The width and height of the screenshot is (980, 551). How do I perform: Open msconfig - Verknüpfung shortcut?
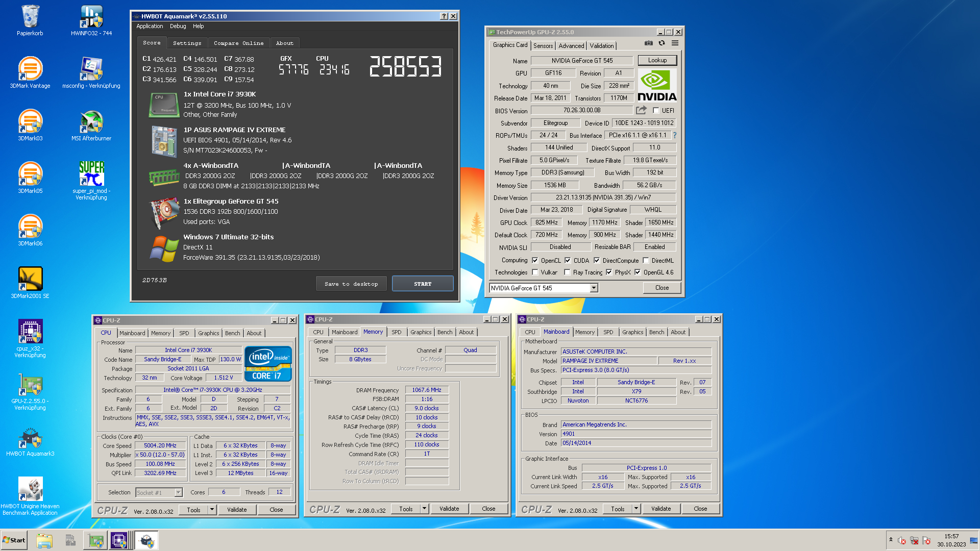pyautogui.click(x=91, y=73)
